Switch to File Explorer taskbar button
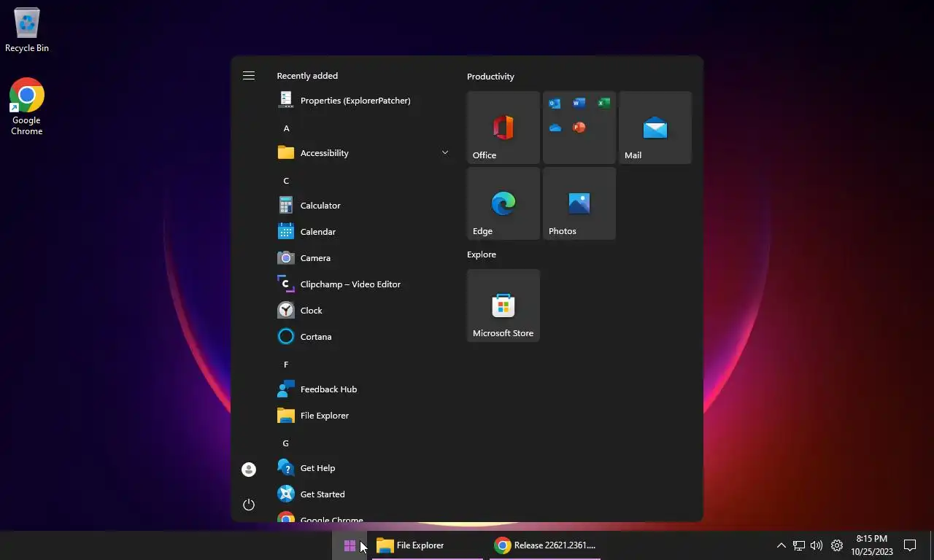Screen dimensions: 934x560 click(428, 545)
